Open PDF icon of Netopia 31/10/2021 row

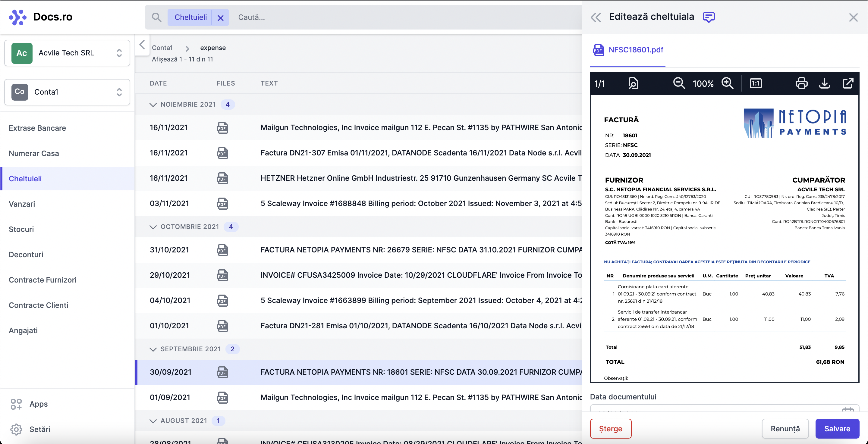[x=222, y=250]
